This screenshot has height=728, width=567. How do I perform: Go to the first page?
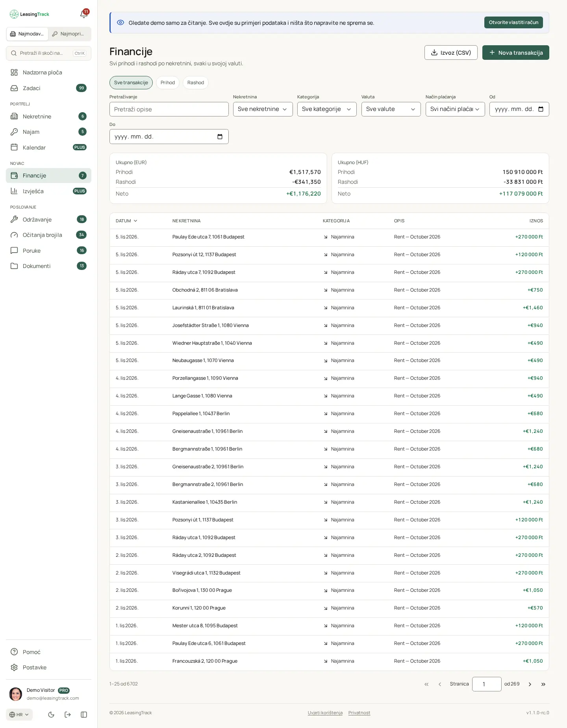tap(426, 684)
